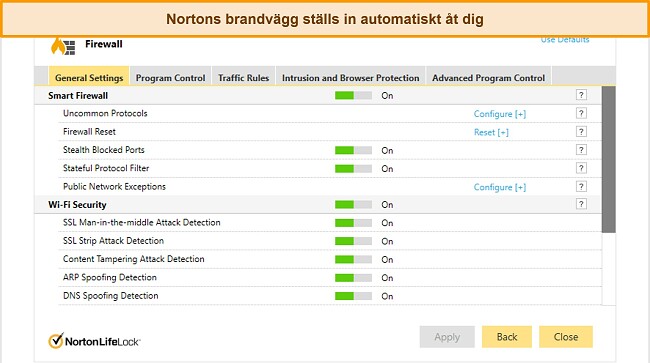
Task: Open help icon for Wi-Fi Security
Action: 581,204
